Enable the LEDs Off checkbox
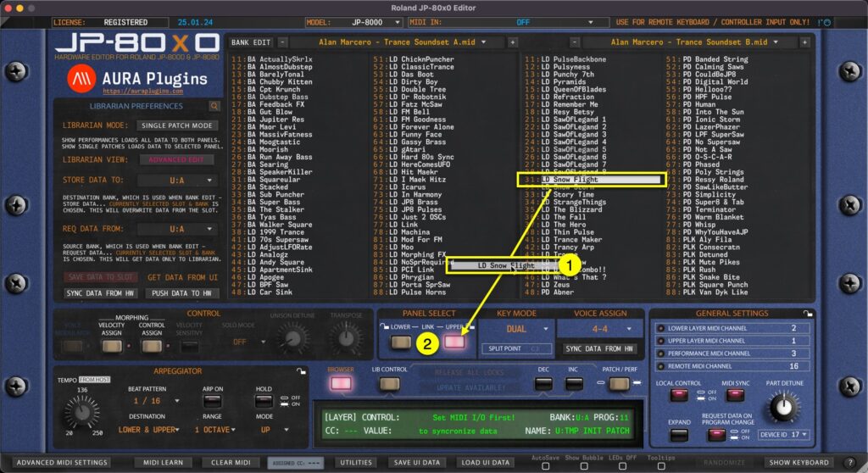Viewport: 868px width, 473px height. [x=623, y=466]
